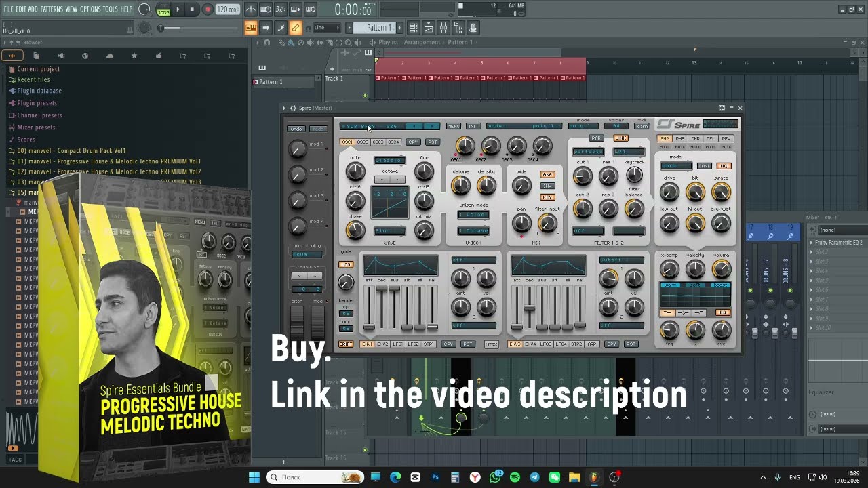Viewport: 868px width, 488px height.
Task: Select the LFO1 tab in Spire
Action: point(398,344)
